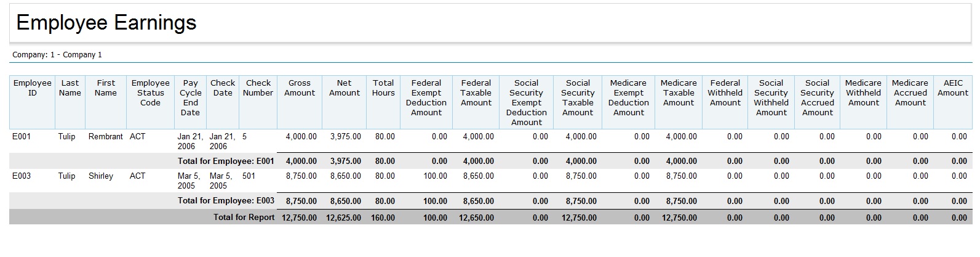Click the E001 employee ID cell

(x=21, y=137)
